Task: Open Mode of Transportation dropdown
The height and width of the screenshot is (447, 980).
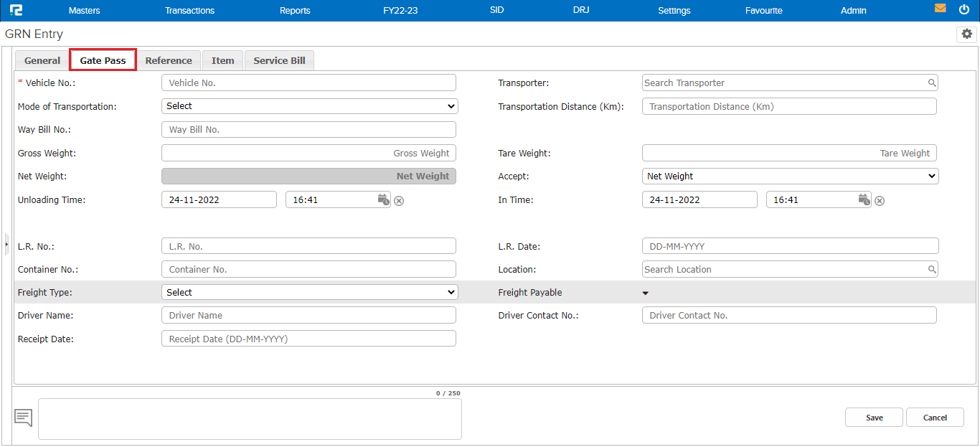Action: [x=309, y=106]
